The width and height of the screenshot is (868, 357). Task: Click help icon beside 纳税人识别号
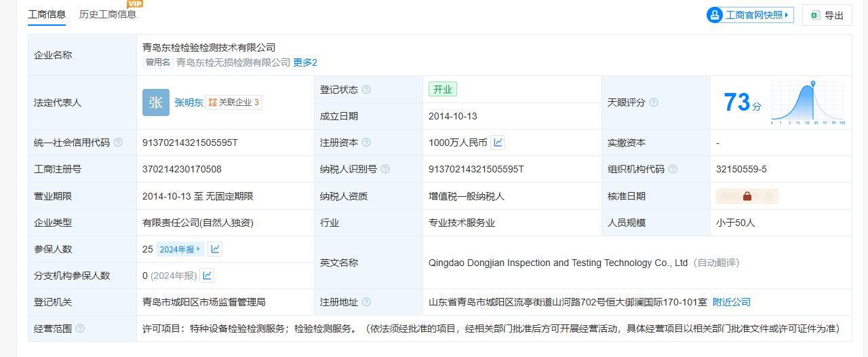pyautogui.click(x=385, y=169)
